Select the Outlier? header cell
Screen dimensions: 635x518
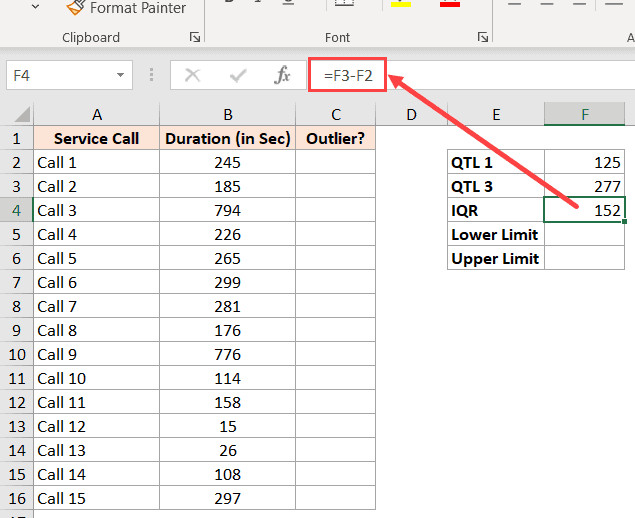pos(336,138)
